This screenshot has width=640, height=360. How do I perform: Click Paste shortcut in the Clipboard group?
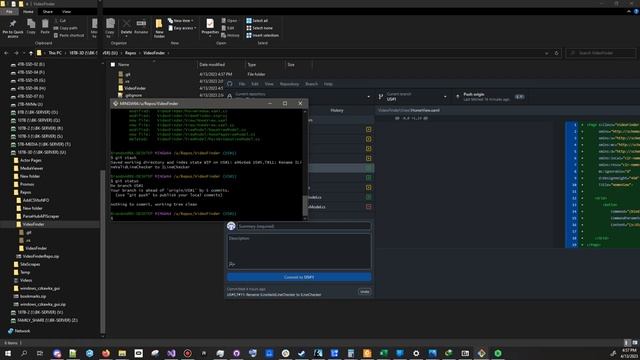coord(69,36)
